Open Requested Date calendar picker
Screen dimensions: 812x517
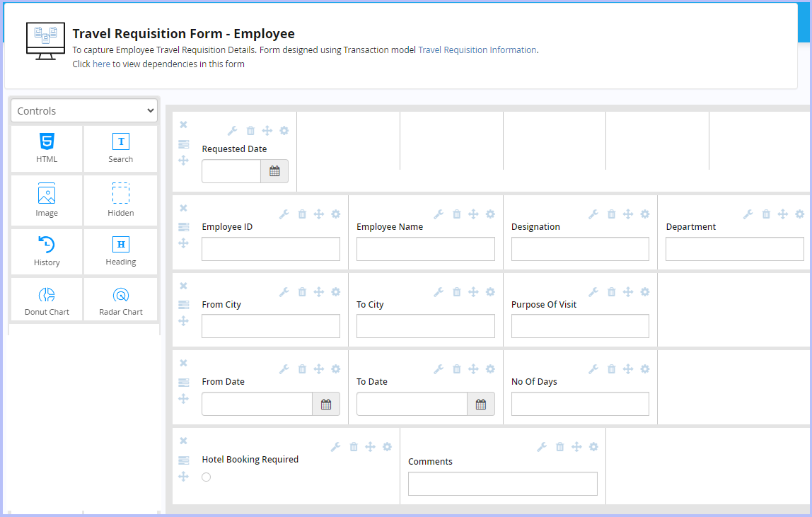coord(274,171)
